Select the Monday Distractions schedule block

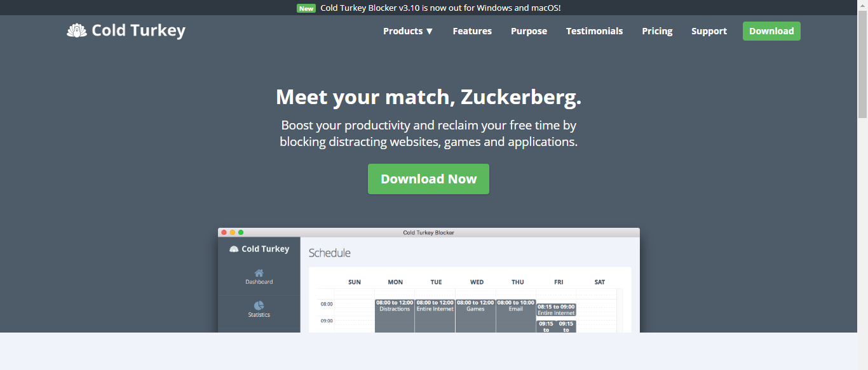[x=395, y=315]
